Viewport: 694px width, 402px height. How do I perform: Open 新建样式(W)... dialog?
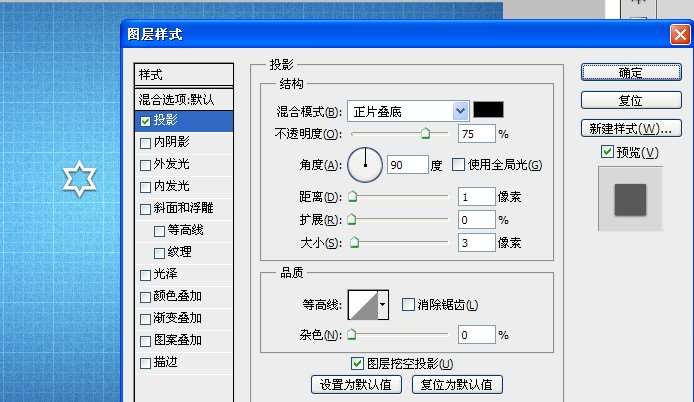[631, 128]
